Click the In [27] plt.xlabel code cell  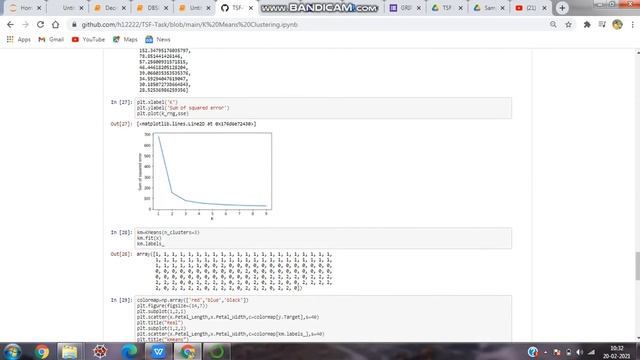pyautogui.click(x=323, y=108)
